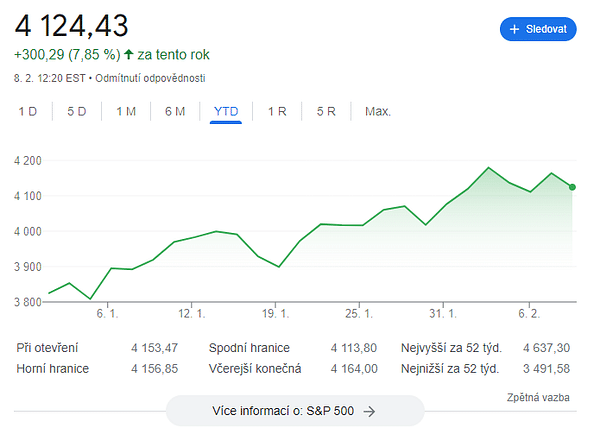Image resolution: width=600 pixels, height=433 pixels.
Task: Click the 12. 1. date axis label
Action: pyautogui.click(x=191, y=314)
